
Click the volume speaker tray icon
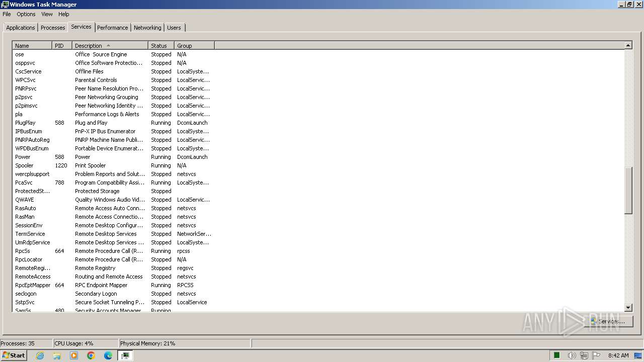click(572, 355)
